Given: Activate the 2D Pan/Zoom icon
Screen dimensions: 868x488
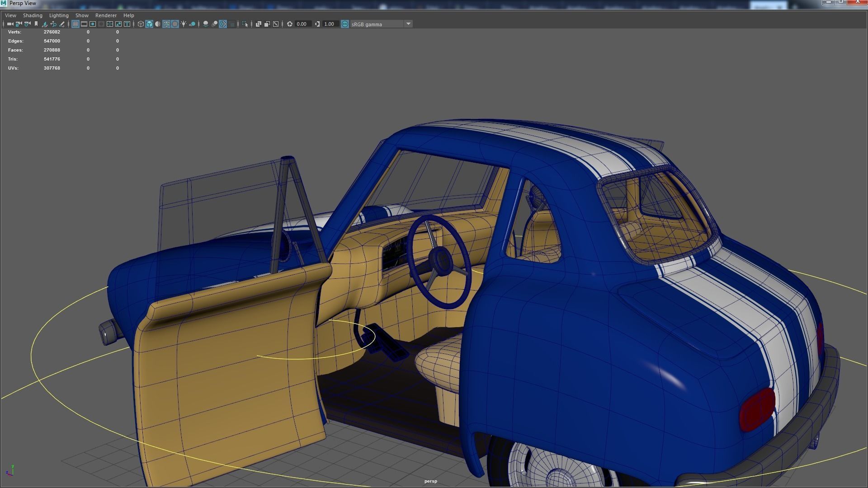Looking at the screenshot, I should point(53,24).
